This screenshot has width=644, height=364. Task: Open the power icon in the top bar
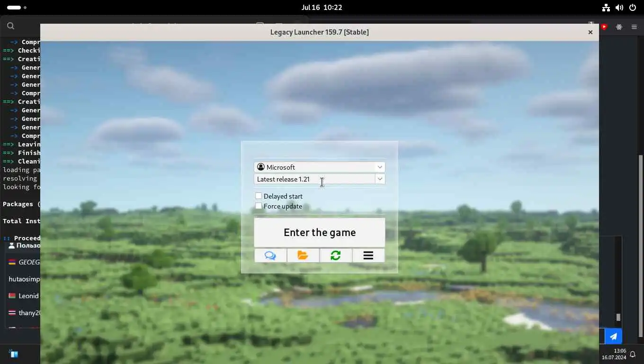[633, 8]
